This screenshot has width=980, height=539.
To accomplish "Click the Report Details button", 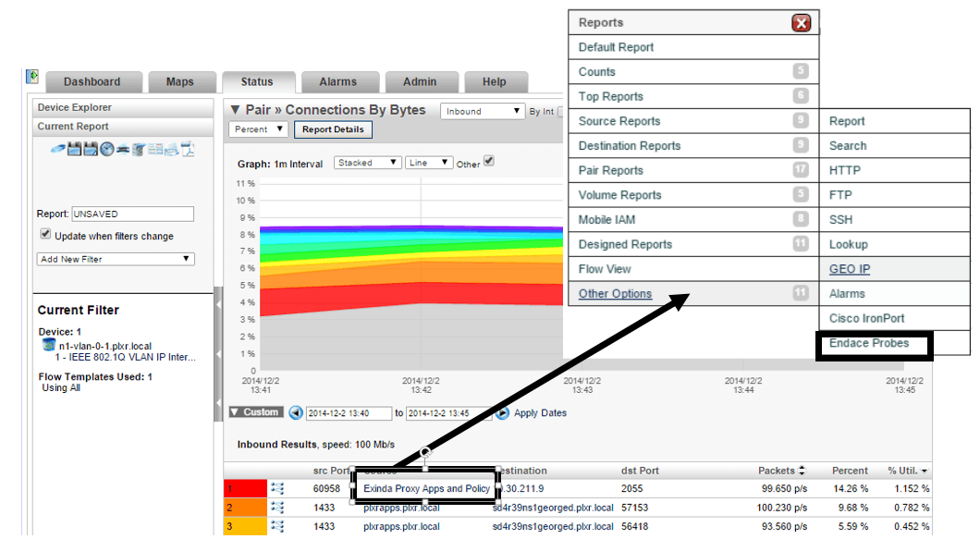I will (x=333, y=129).
